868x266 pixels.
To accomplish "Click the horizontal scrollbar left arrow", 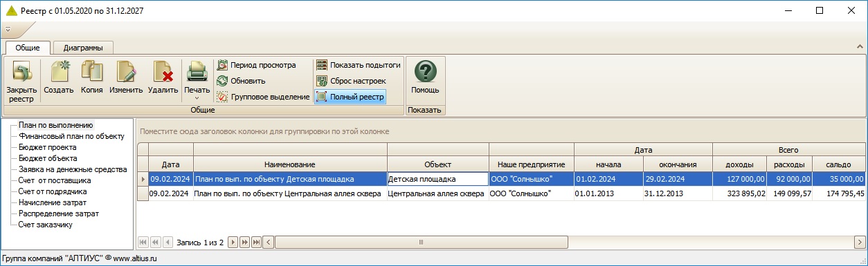I will pyautogui.click(x=269, y=243).
